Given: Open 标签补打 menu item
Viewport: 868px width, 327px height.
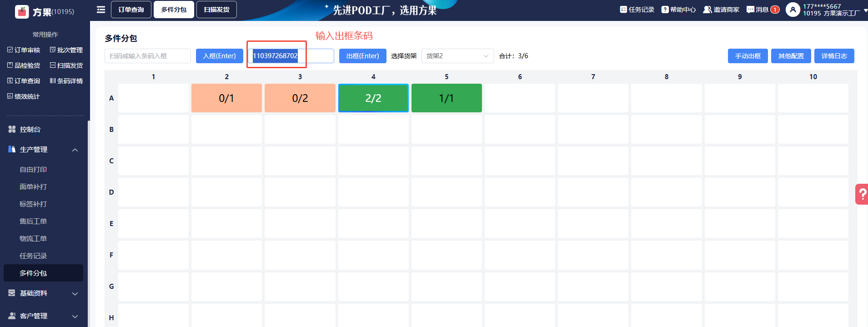Looking at the screenshot, I should coord(33,204).
